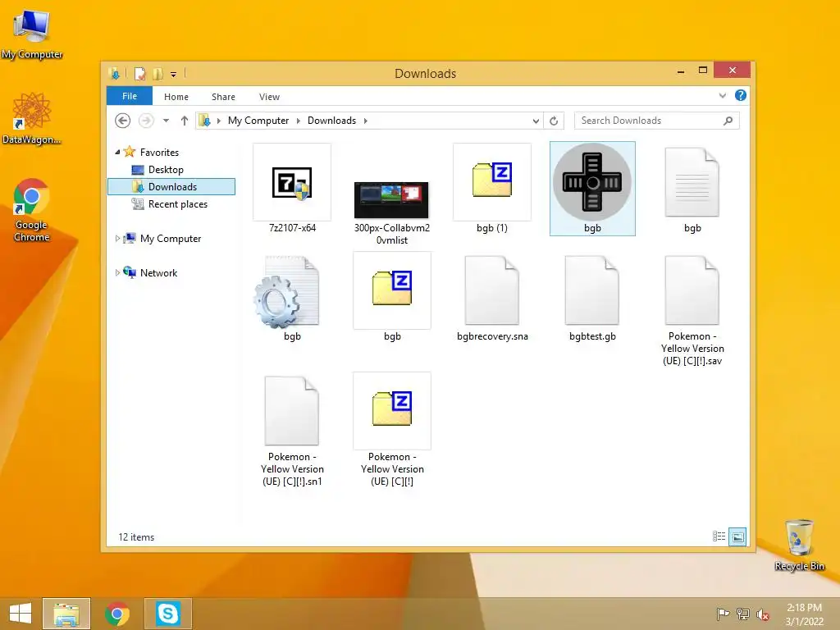Image resolution: width=840 pixels, height=630 pixels.
Task: Switch to large thumbnails view layout
Action: pyautogui.click(x=737, y=536)
